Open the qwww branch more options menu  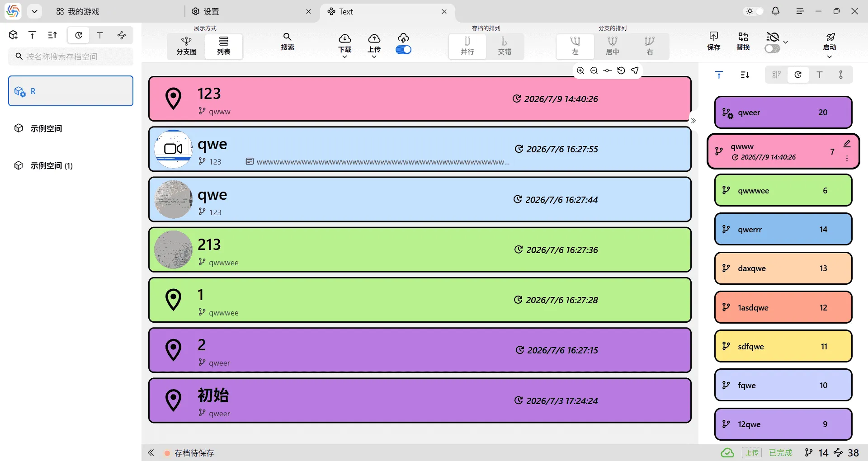click(x=847, y=159)
